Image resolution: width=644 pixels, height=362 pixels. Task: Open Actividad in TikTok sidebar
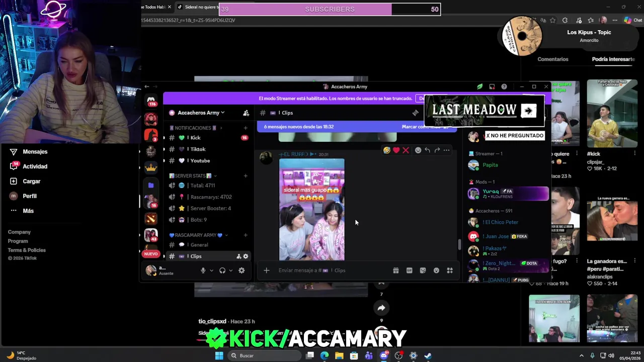click(28, 166)
